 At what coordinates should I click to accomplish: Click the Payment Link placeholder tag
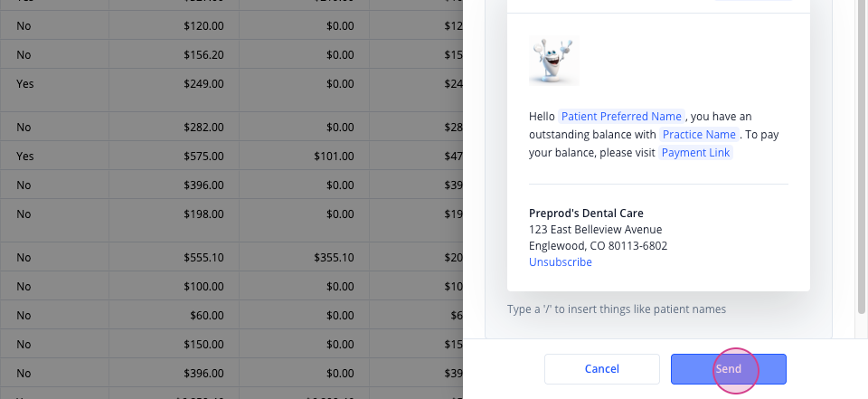tap(695, 153)
